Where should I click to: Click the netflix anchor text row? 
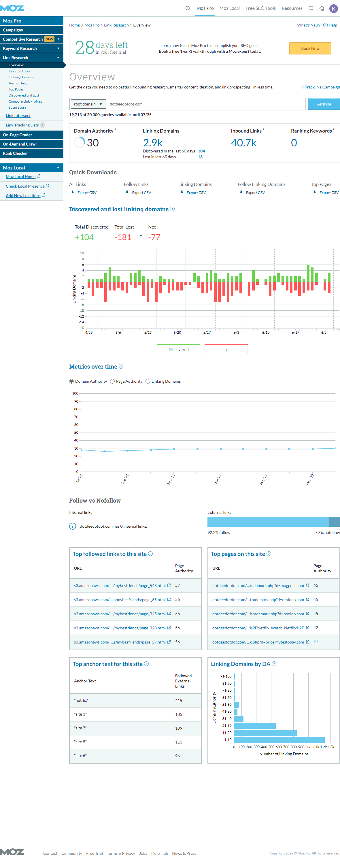pos(135,700)
